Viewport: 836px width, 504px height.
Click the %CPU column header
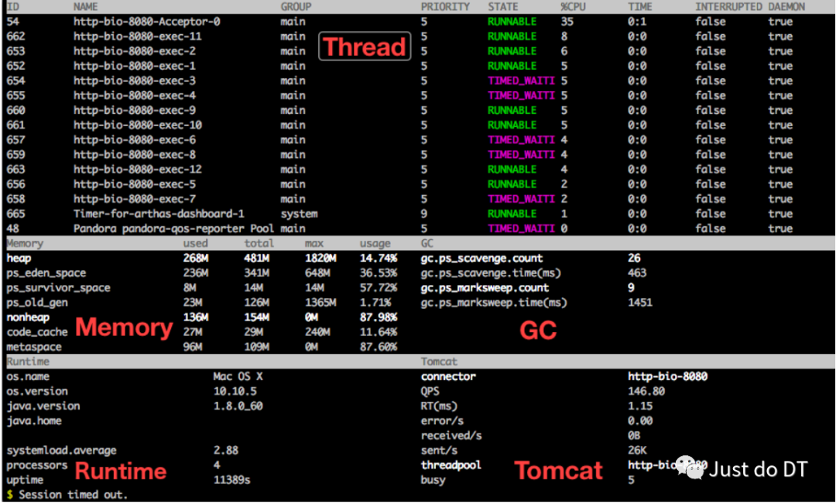pyautogui.click(x=573, y=7)
